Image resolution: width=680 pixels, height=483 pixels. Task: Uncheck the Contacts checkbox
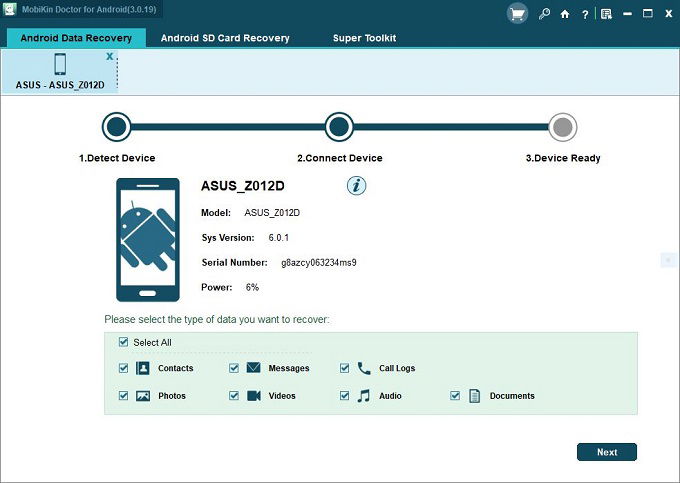(x=123, y=368)
